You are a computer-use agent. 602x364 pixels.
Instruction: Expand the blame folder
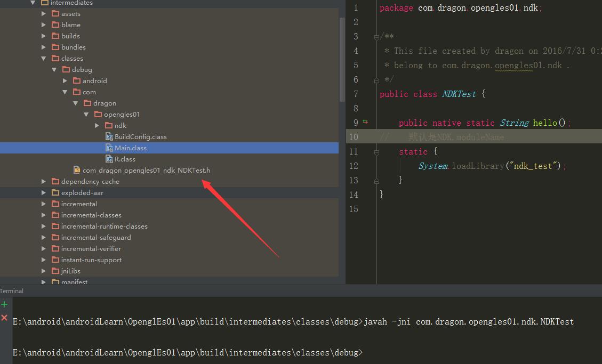pyautogui.click(x=43, y=25)
